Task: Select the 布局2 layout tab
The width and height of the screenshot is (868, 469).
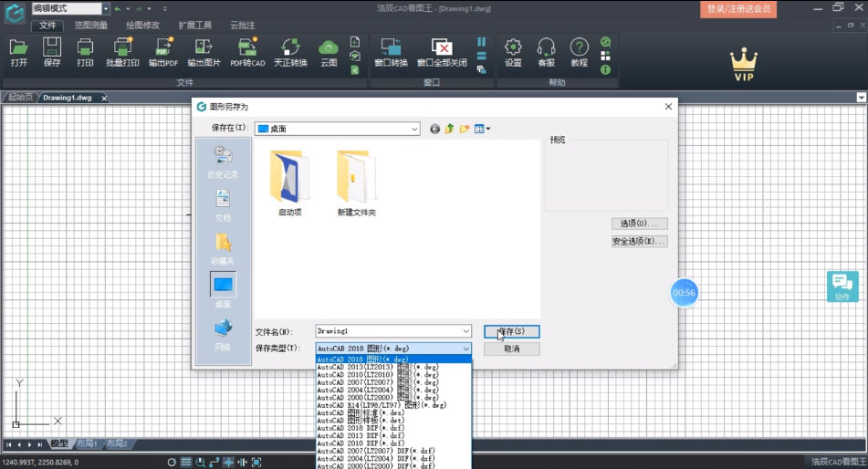Action: (x=117, y=444)
